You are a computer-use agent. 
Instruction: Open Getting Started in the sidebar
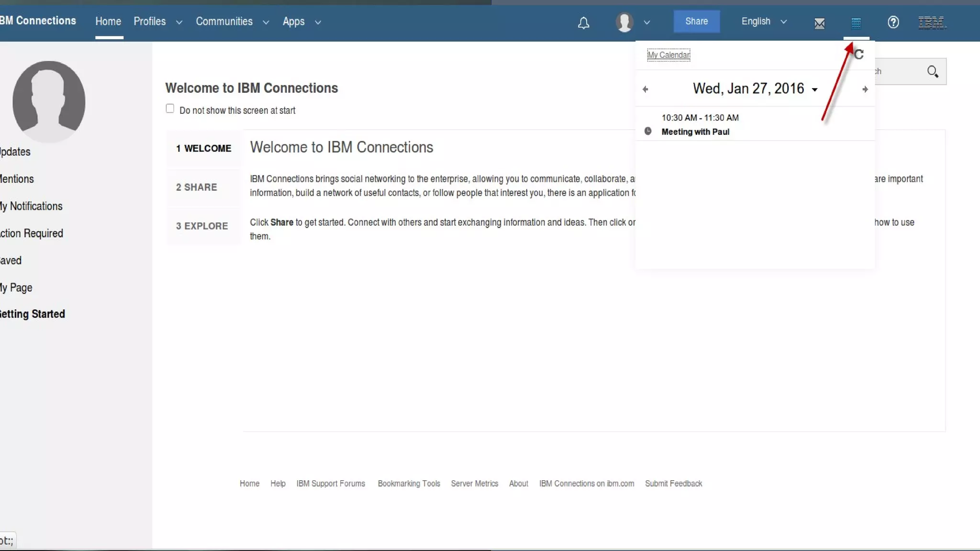click(x=32, y=314)
